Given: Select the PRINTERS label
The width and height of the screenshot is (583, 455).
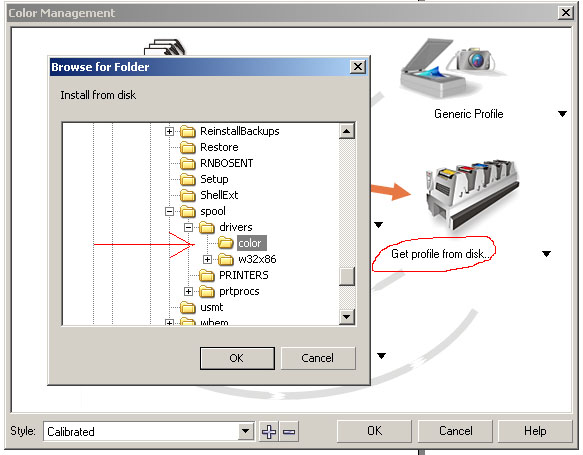Looking at the screenshot, I should pyautogui.click(x=244, y=275).
